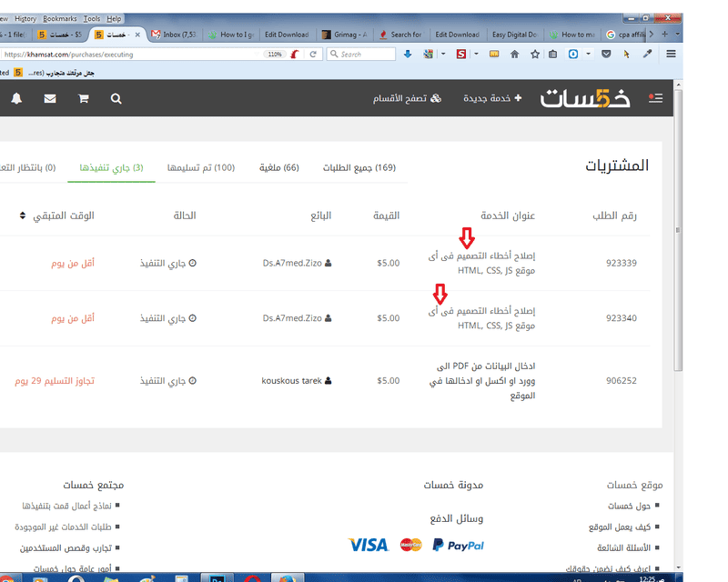Open service title for order 923340
Image resolution: width=728 pixels, height=582 pixels.
[x=482, y=318]
